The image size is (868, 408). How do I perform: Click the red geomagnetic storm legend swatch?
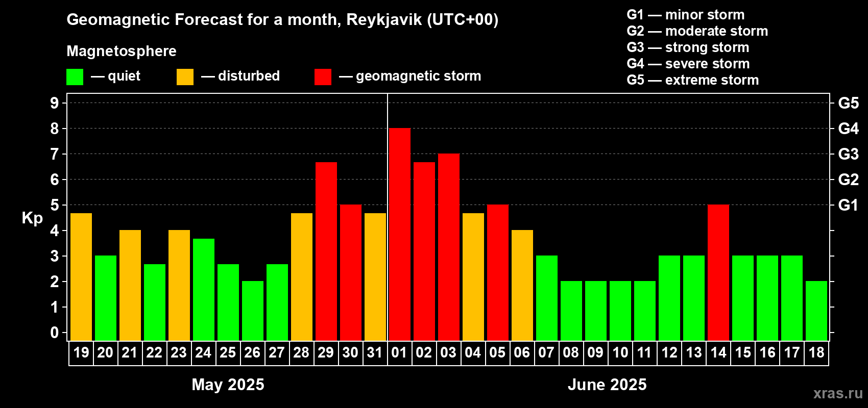point(323,77)
